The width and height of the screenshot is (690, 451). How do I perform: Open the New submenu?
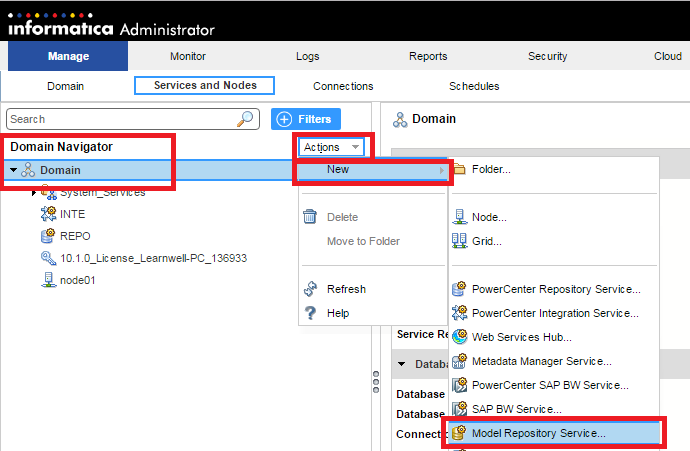tap(338, 169)
